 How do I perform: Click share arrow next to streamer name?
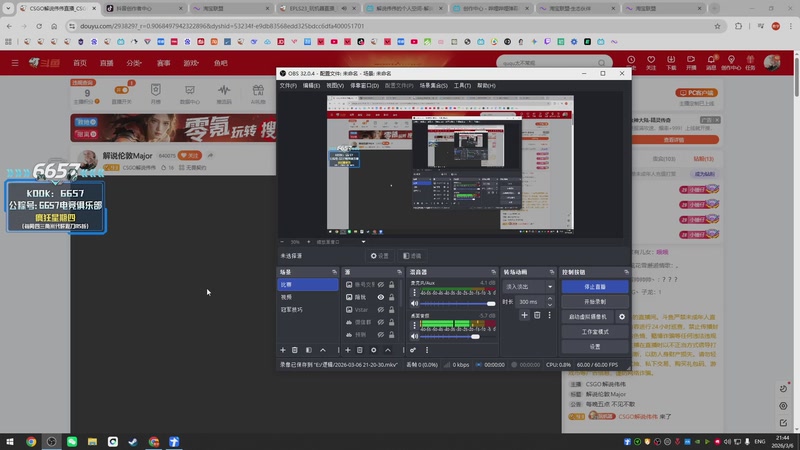(210, 155)
